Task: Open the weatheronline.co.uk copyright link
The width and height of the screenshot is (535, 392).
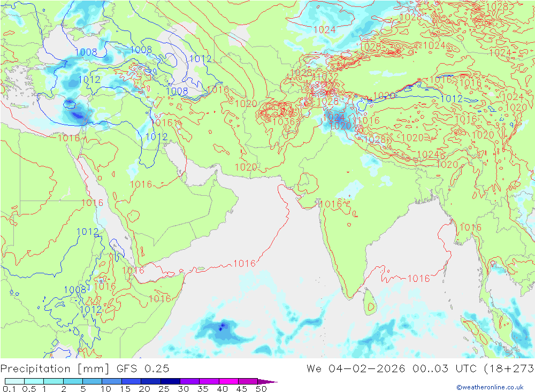Action: click(490, 387)
